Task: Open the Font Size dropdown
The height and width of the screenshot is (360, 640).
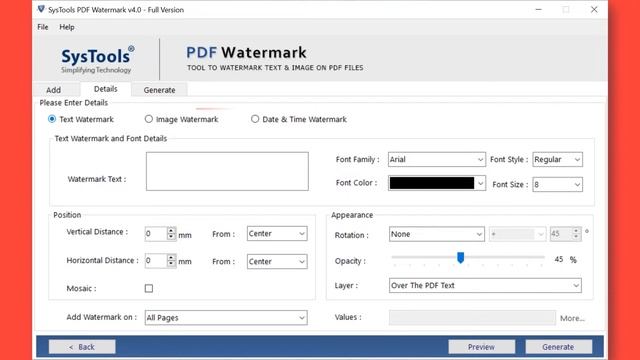Action: (x=557, y=184)
